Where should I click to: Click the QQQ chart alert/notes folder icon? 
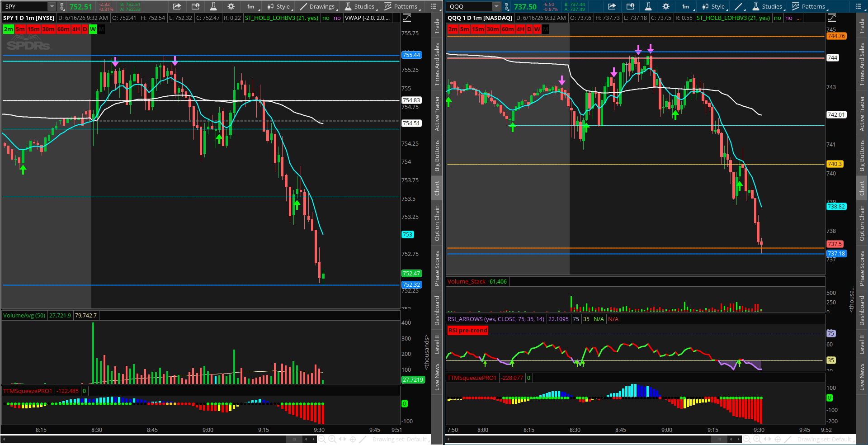point(630,6)
